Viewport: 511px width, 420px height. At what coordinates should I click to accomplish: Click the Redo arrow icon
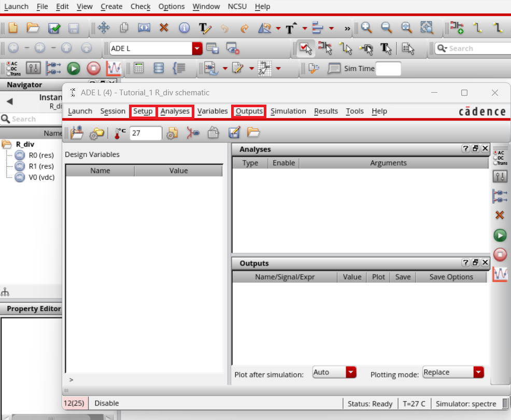click(x=245, y=28)
